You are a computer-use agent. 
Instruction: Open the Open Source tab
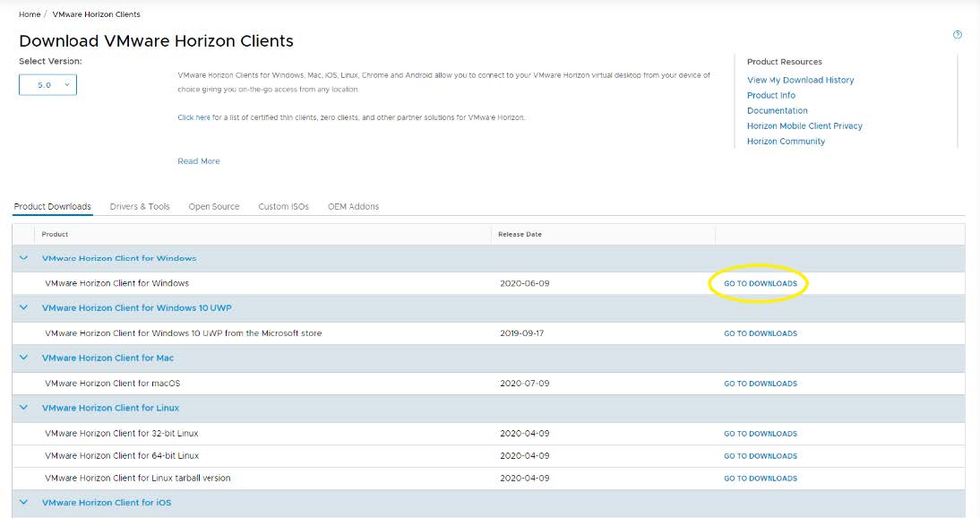214,207
